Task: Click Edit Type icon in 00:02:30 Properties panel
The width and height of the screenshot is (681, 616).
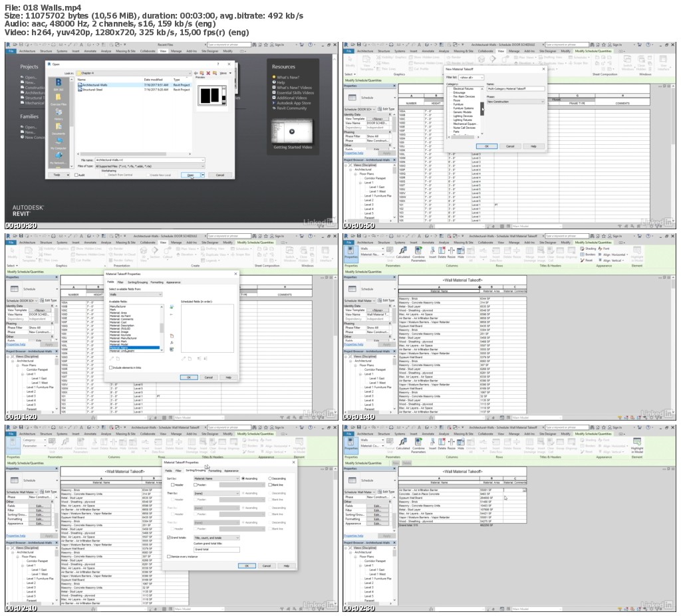Action: pyautogui.click(x=387, y=492)
